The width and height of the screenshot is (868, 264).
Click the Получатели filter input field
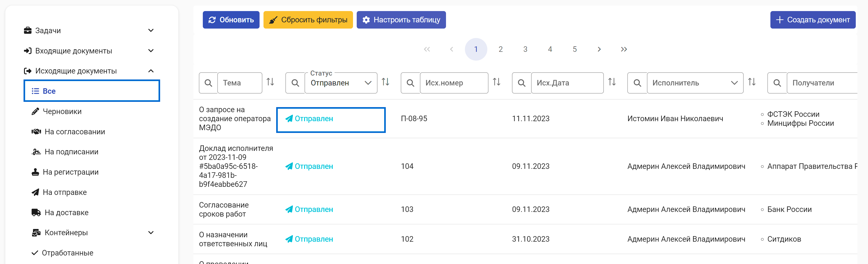(x=822, y=83)
